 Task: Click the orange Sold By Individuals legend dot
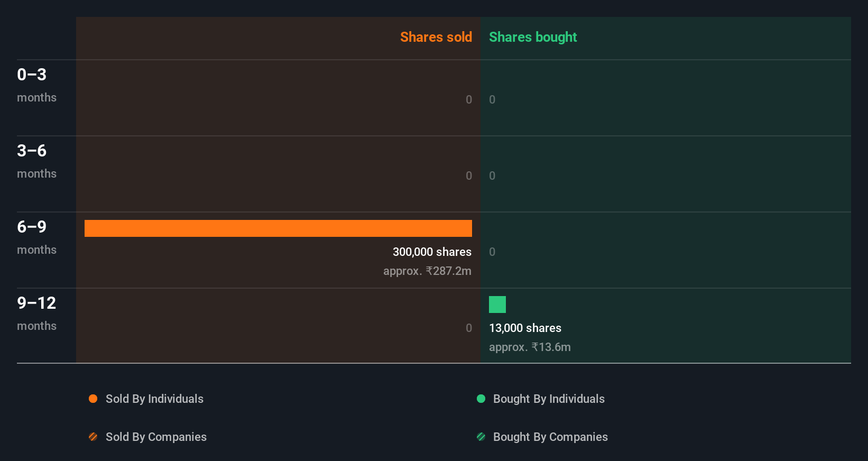click(x=93, y=399)
